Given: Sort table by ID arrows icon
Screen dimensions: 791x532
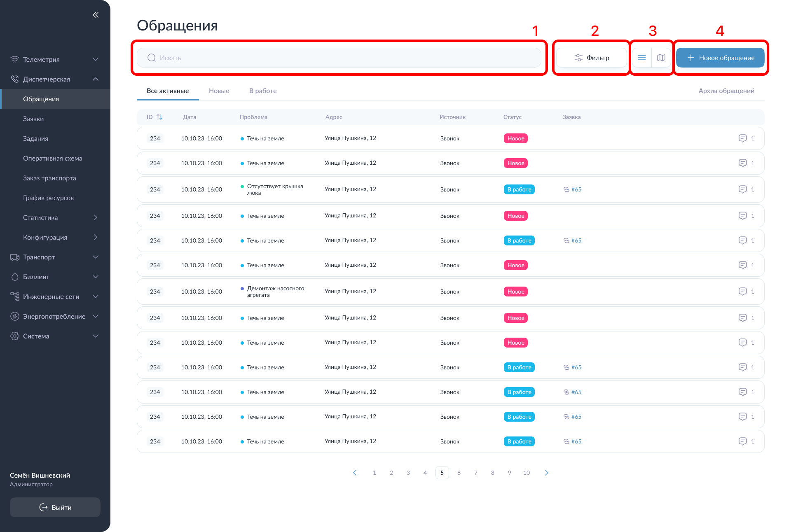Looking at the screenshot, I should click(x=159, y=117).
